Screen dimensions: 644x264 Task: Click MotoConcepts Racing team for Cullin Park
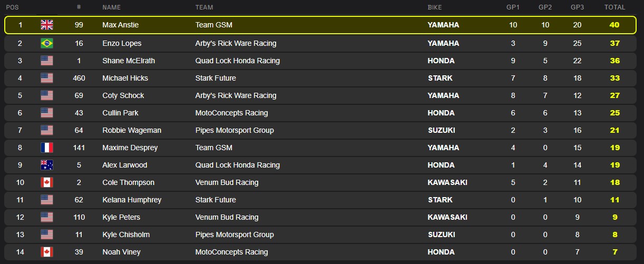coord(231,113)
